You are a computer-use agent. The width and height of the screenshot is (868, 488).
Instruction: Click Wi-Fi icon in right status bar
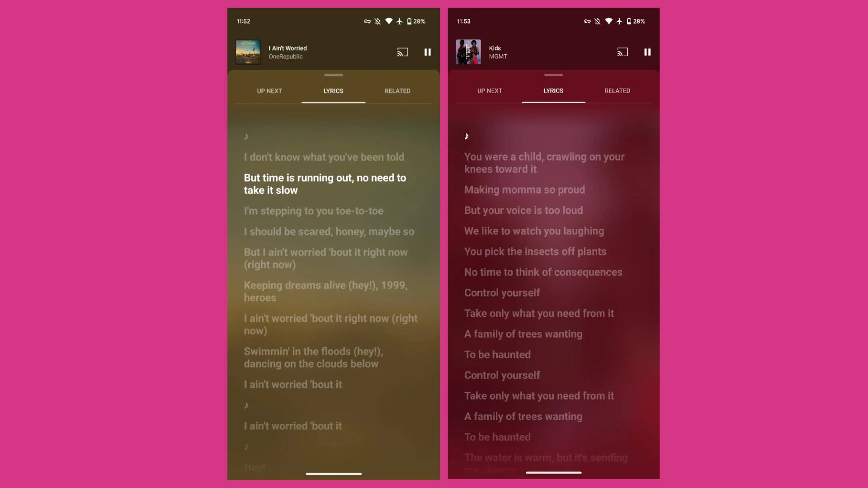[x=608, y=21]
